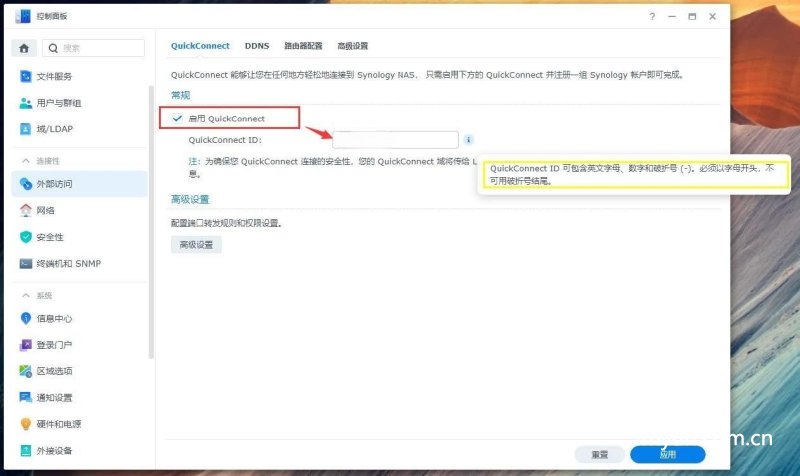Open 区域选项 regional options icon
This screenshot has height=476, width=800.
[26, 371]
